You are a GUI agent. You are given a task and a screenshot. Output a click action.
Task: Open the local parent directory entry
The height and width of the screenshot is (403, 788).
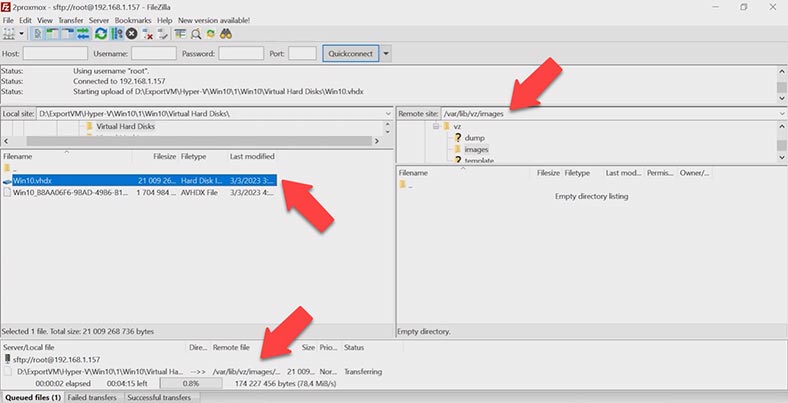pyautogui.click(x=12, y=169)
